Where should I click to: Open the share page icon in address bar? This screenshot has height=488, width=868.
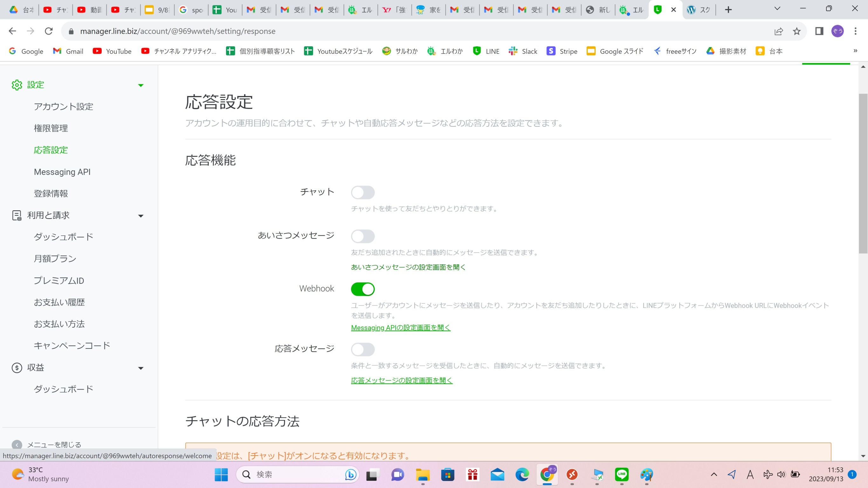tap(778, 31)
